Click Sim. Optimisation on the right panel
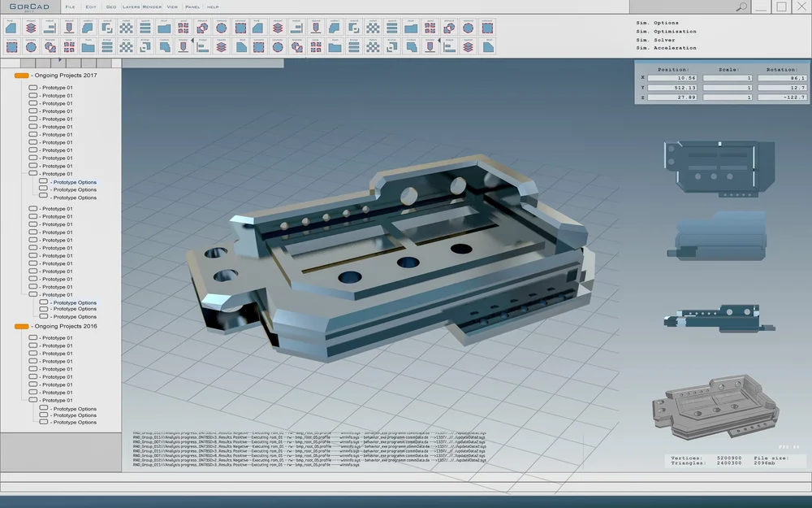Screen dimensions: 812x508 click(663, 31)
